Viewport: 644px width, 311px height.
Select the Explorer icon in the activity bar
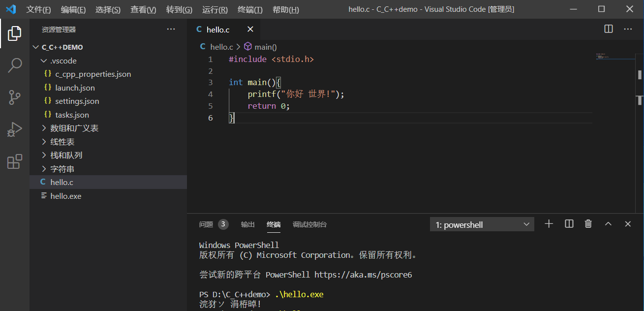(x=14, y=33)
